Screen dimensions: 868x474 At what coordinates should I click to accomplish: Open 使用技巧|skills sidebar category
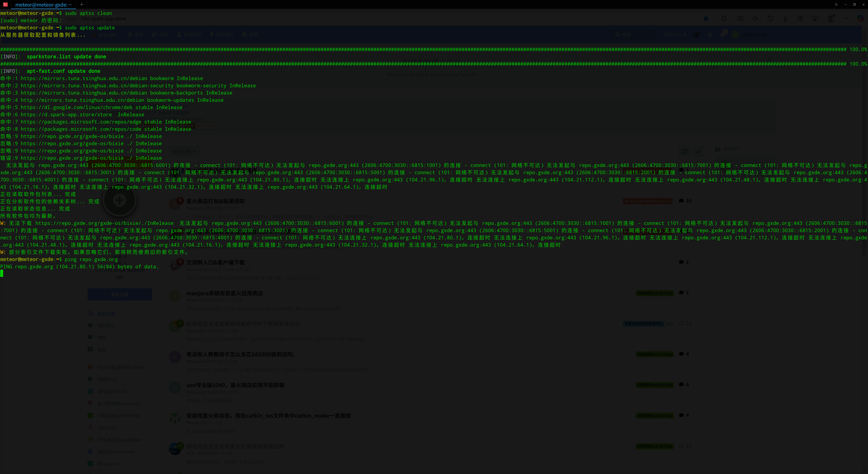tap(107, 392)
